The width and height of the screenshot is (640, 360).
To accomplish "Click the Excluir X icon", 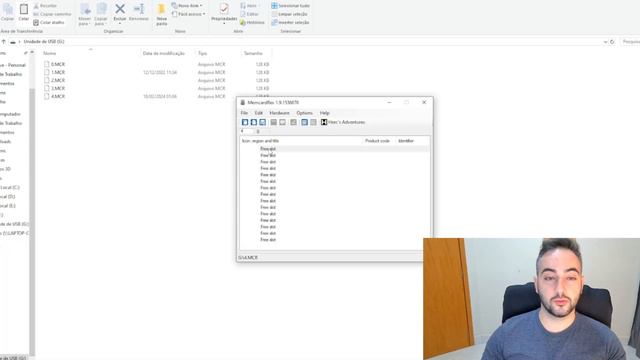I will click(x=120, y=9).
